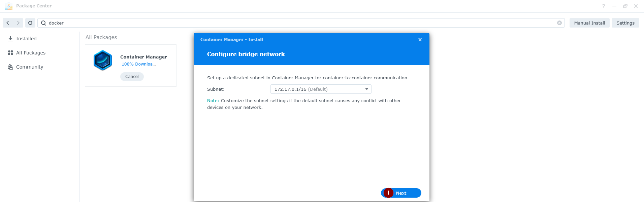
Task: Open the Installed packages section
Action: pos(26,39)
